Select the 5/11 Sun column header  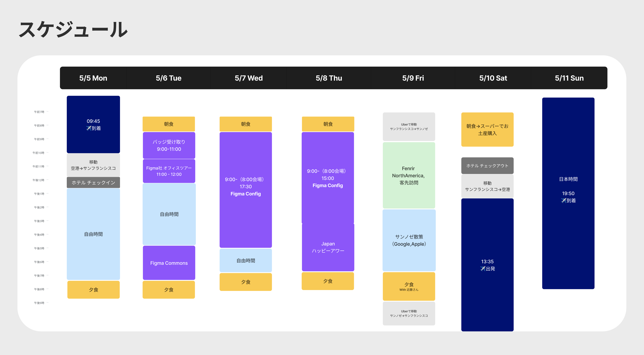[x=569, y=78]
